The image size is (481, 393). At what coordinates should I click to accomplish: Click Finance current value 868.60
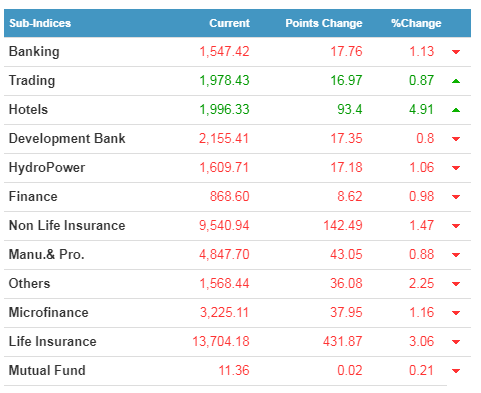tap(230, 196)
